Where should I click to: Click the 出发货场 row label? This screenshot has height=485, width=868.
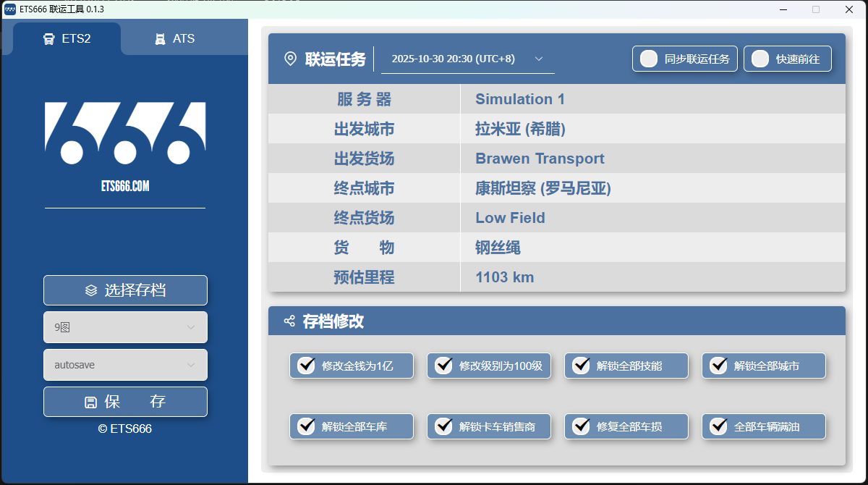(x=364, y=159)
